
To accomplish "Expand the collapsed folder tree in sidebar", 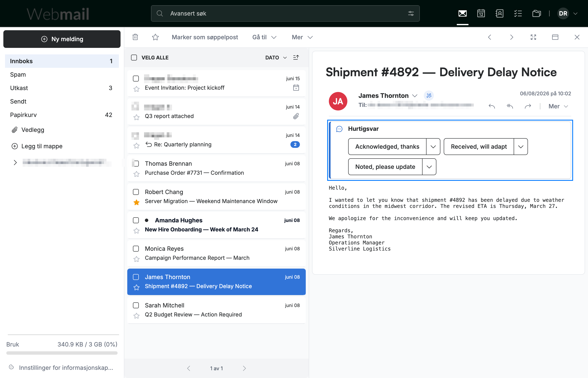I will (15, 163).
